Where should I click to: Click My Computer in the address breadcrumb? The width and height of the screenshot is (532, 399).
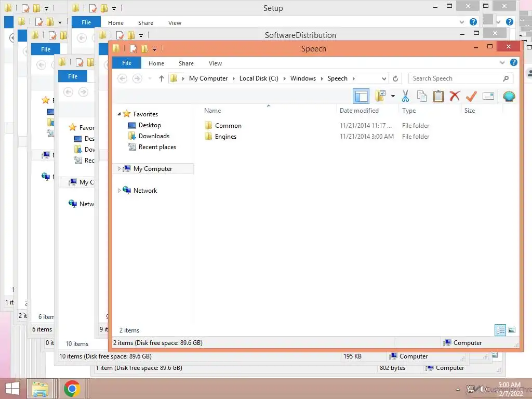208,78
